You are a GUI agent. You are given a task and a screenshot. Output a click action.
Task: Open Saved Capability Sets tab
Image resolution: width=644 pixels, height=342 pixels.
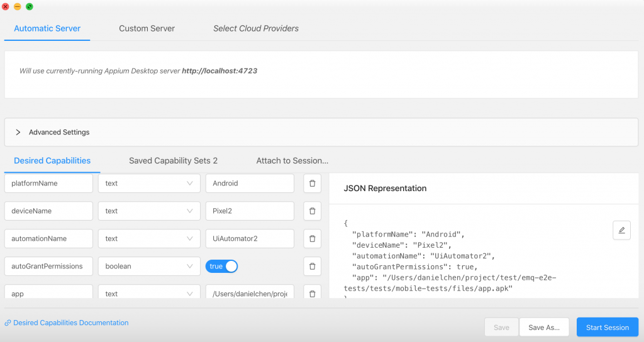coord(173,161)
